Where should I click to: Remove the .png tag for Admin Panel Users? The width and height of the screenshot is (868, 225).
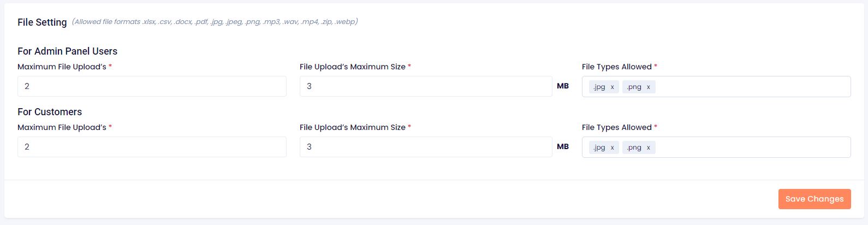(x=649, y=87)
